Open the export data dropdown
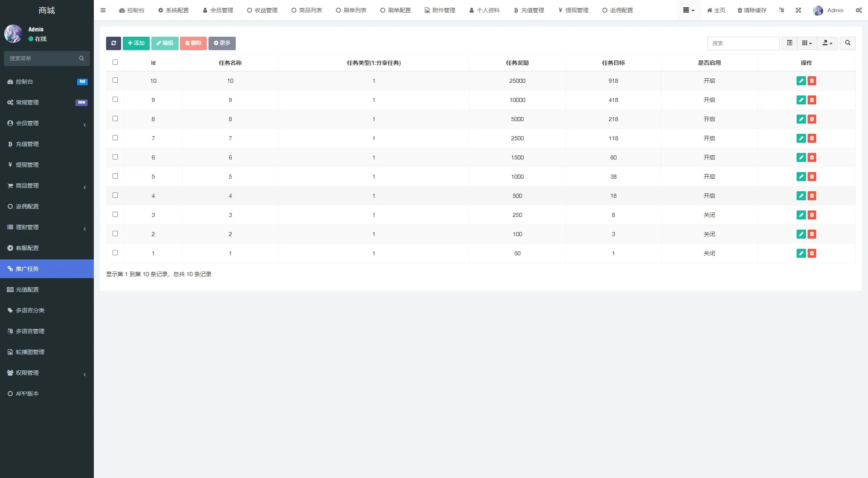This screenshot has height=478, width=868. 827,43
